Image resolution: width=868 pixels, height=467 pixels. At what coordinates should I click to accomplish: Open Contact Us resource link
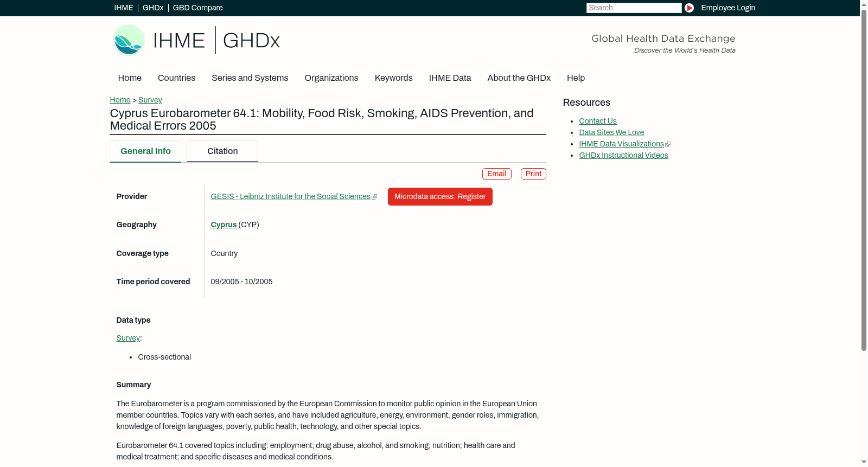point(598,121)
